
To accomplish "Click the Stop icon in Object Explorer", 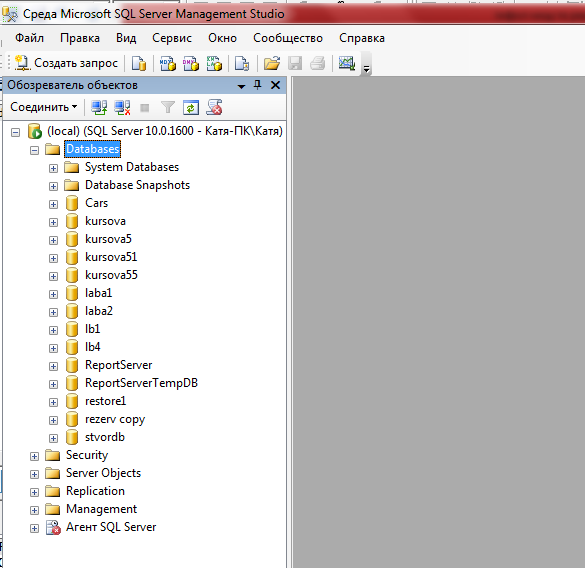I will coord(144,108).
